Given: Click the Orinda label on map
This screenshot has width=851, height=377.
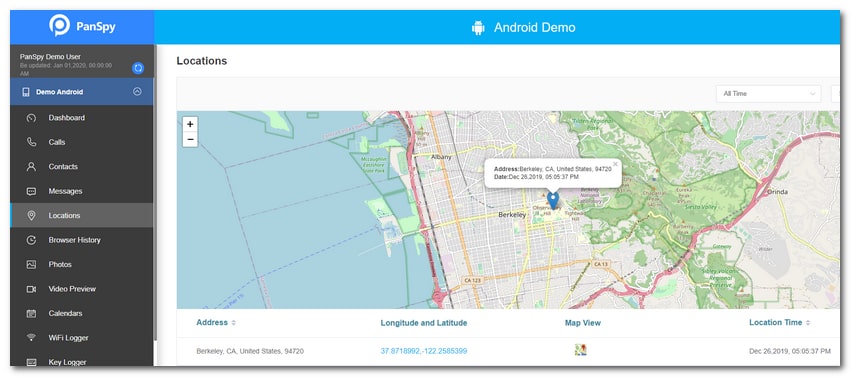Looking at the screenshot, I should point(778,191).
